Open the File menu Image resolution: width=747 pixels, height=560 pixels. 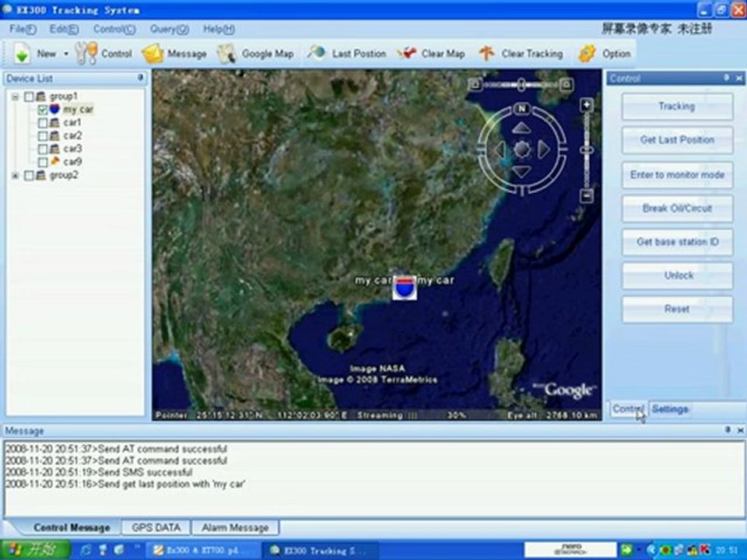click(x=23, y=29)
